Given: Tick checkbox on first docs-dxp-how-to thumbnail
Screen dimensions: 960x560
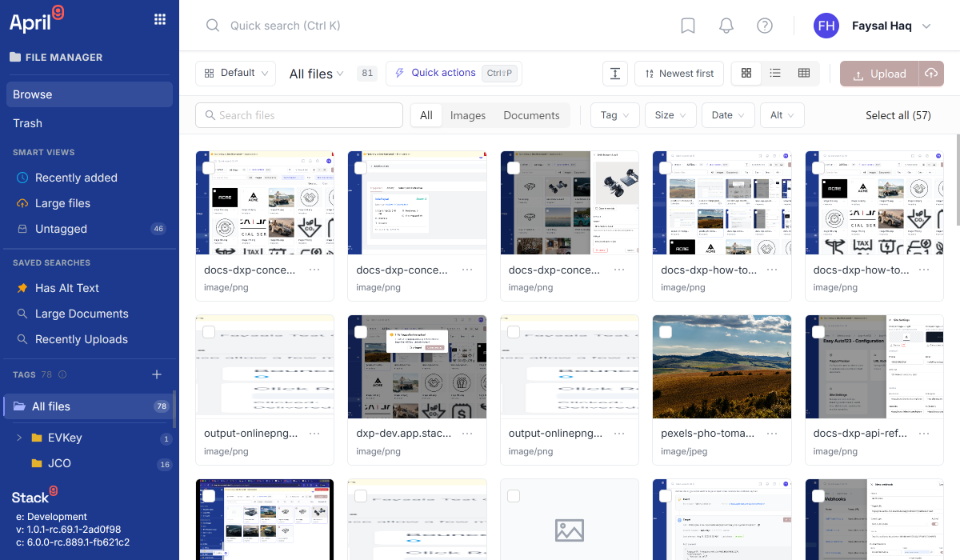Looking at the screenshot, I should (x=666, y=168).
